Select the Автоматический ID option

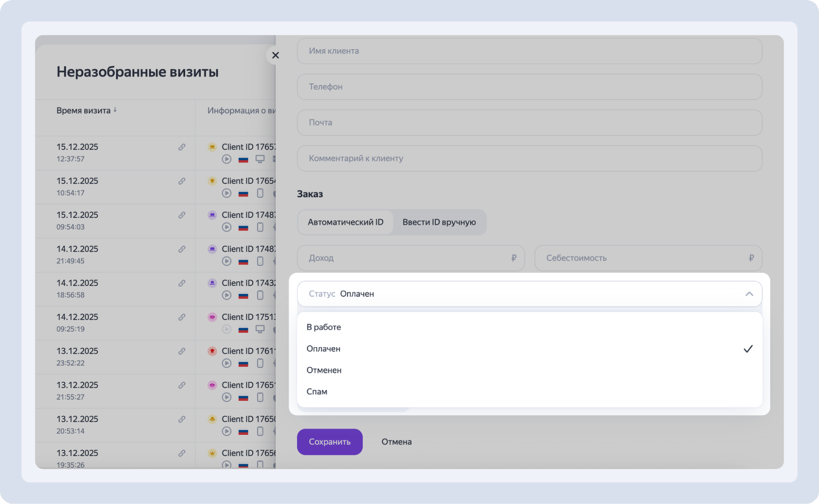(x=345, y=222)
